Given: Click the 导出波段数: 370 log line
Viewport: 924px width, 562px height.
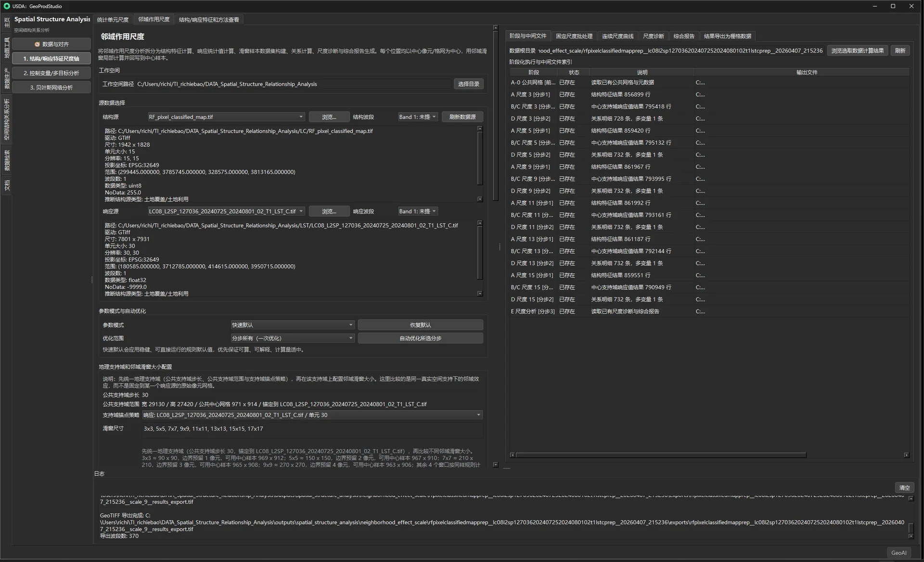Looking at the screenshot, I should click(x=119, y=536).
